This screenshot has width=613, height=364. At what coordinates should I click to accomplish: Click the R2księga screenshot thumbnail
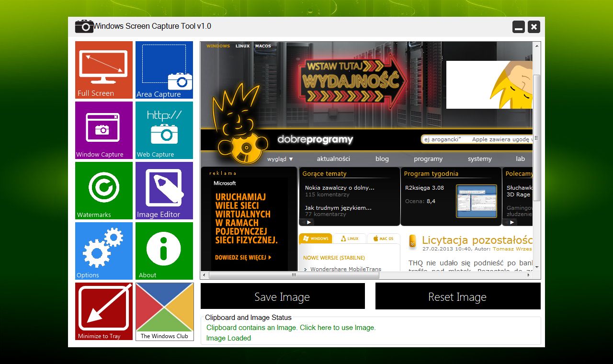click(477, 201)
